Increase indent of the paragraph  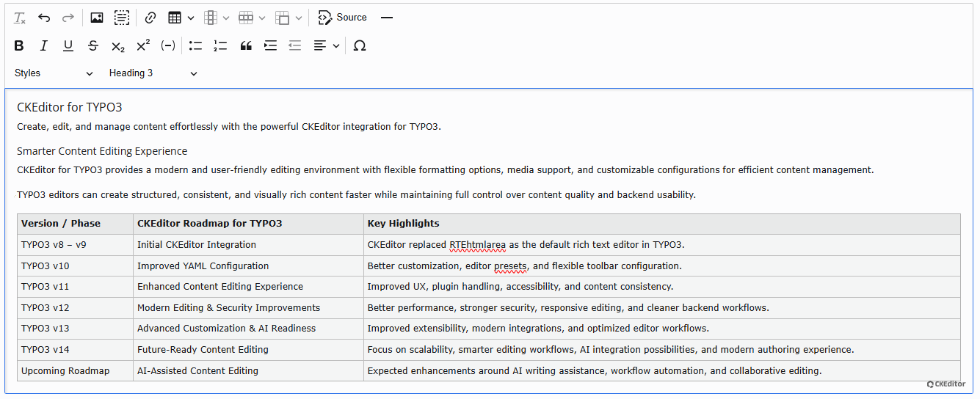pos(271,45)
